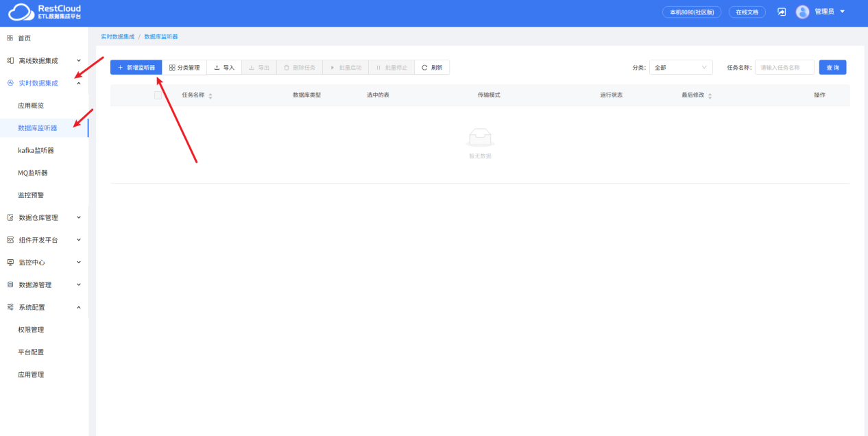Click the 删除任务 button
This screenshot has width=868, height=436.
tap(300, 68)
